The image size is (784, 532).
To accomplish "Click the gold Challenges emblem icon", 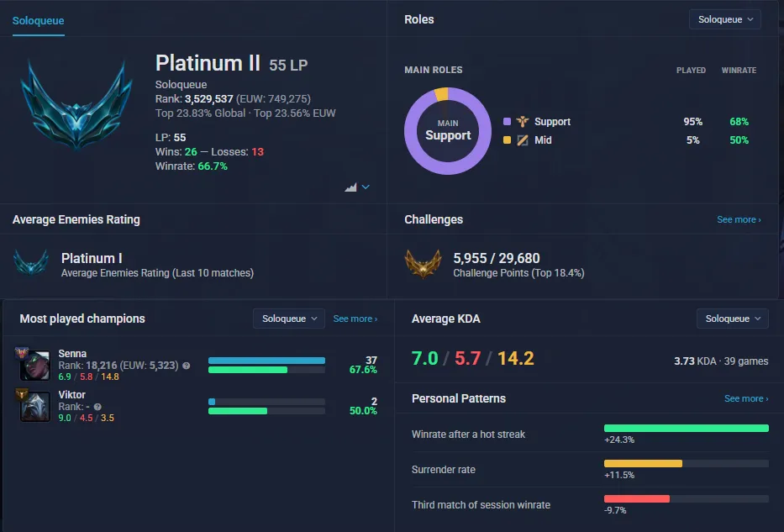I will click(x=423, y=264).
